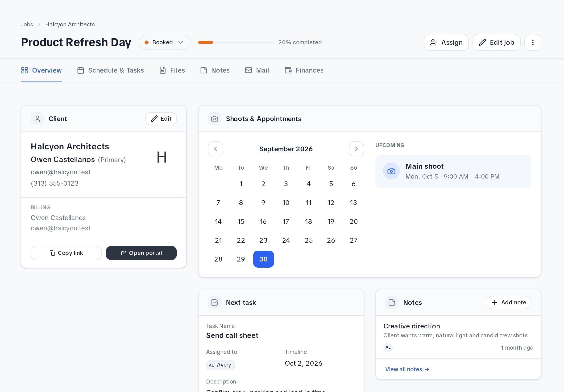
Task: Open the Notes tab
Action: coord(215,70)
